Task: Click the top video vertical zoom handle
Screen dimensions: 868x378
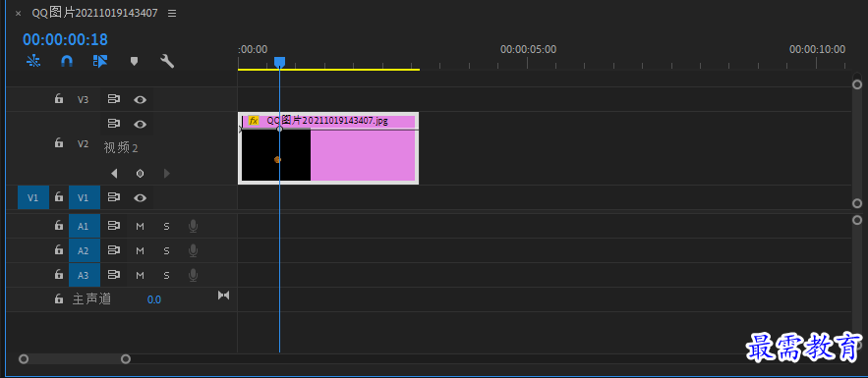Action: click(x=857, y=84)
